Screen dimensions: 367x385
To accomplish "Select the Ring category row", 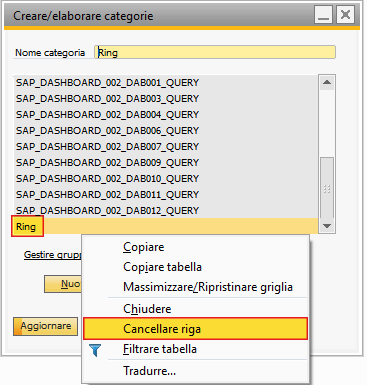I will (x=166, y=227).
